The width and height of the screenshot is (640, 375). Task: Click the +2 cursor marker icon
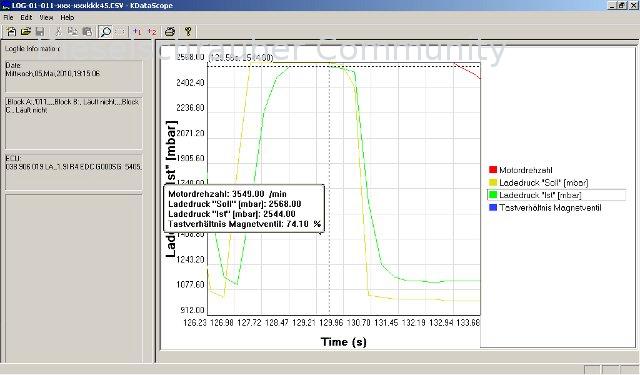[x=152, y=31]
